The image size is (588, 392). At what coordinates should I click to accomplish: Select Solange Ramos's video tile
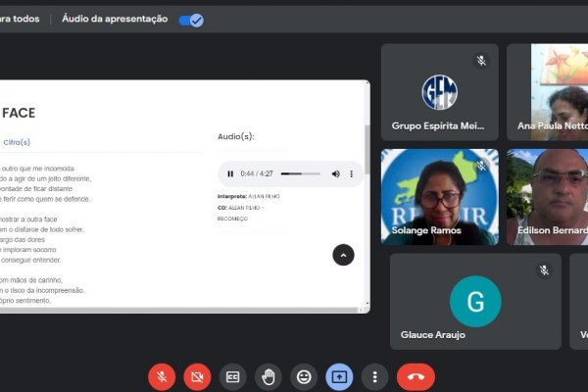coord(439,197)
